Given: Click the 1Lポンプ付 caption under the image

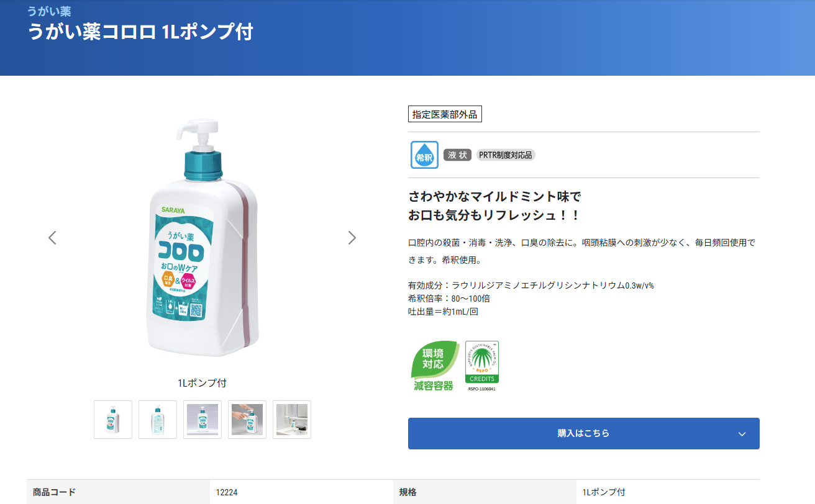Looking at the screenshot, I should pos(202,383).
